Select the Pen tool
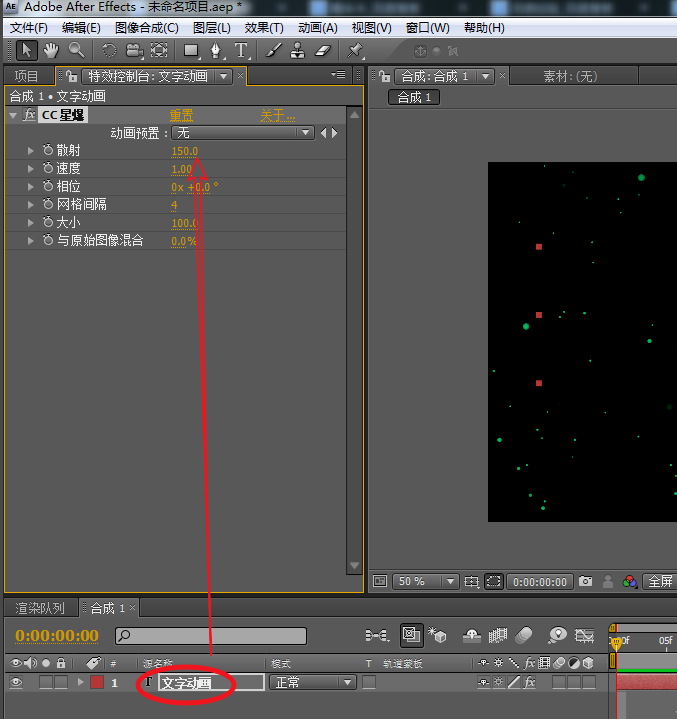 [x=215, y=50]
